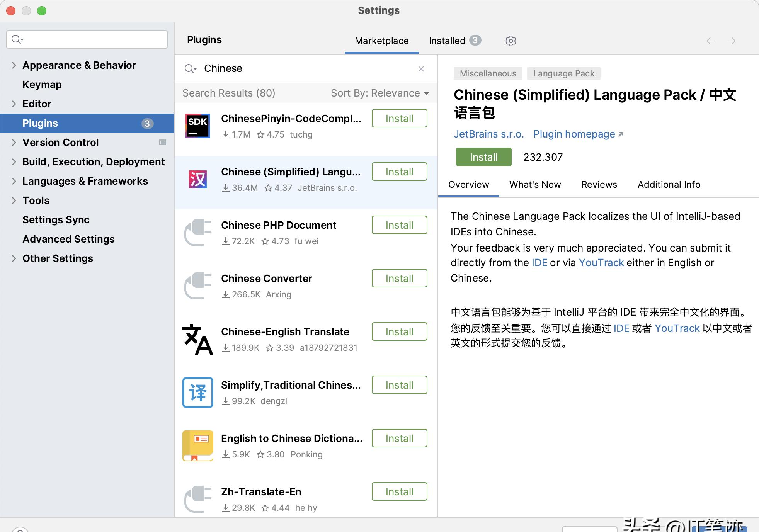Click the Version Control project-level settings icon
The height and width of the screenshot is (532, 759).
coord(163,142)
